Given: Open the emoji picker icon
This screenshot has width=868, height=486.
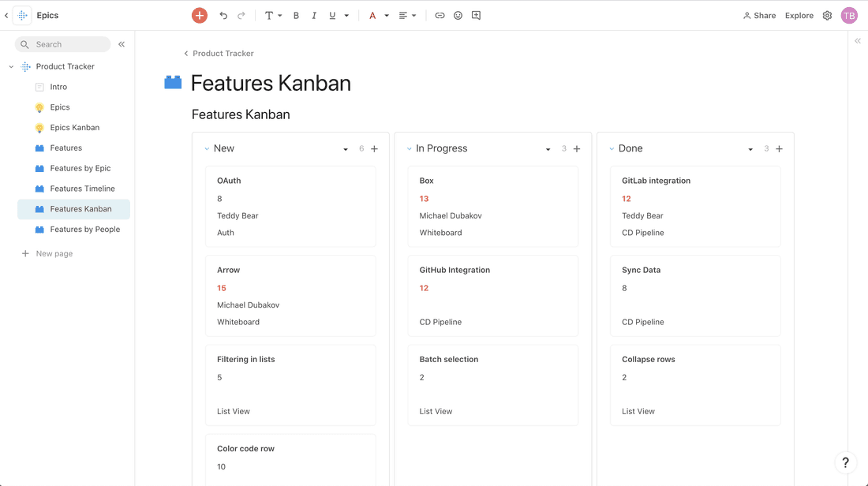Looking at the screenshot, I should click(x=458, y=15).
